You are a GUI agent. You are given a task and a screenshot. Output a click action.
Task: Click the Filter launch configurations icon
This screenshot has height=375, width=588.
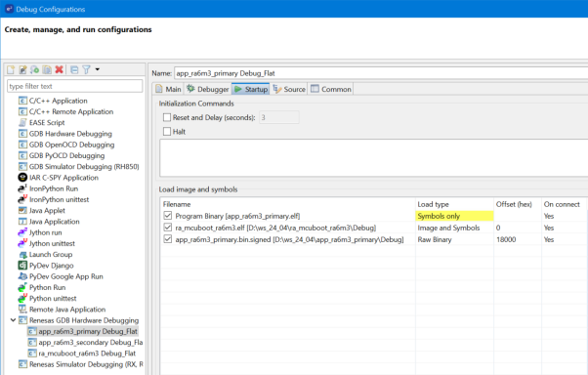tap(86, 69)
